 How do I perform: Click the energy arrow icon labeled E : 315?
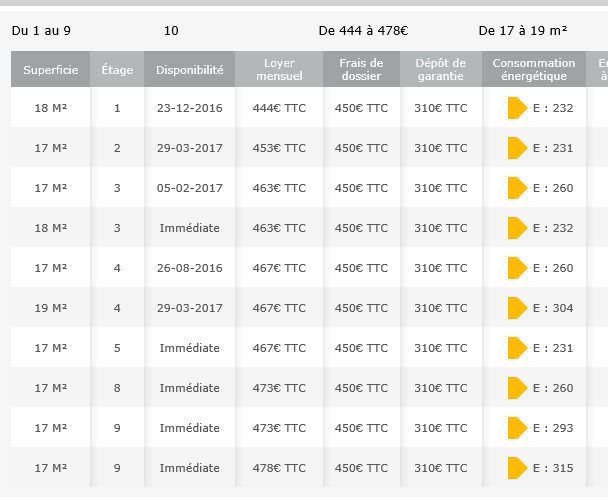tap(516, 468)
